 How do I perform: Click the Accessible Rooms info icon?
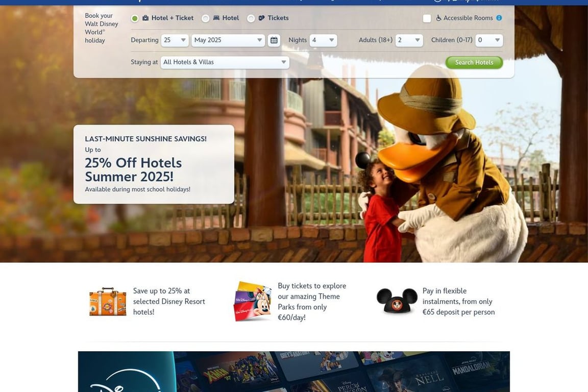click(x=499, y=18)
